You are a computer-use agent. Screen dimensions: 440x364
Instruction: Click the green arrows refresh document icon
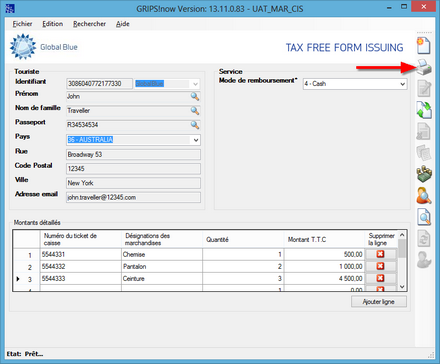coord(424,110)
